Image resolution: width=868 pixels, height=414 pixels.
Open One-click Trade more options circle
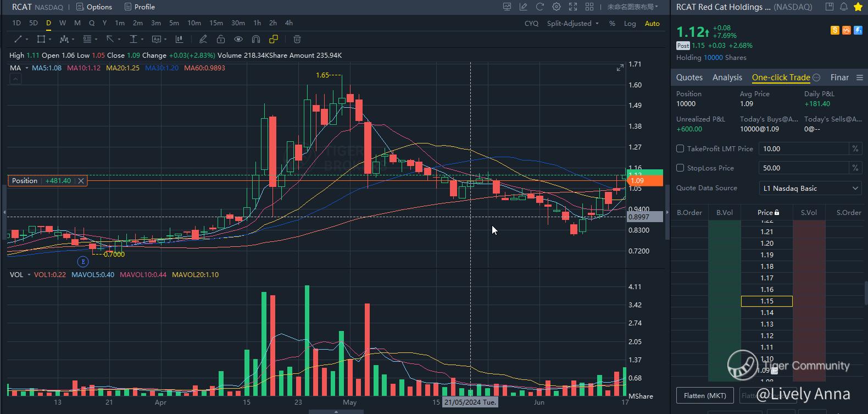(816, 78)
